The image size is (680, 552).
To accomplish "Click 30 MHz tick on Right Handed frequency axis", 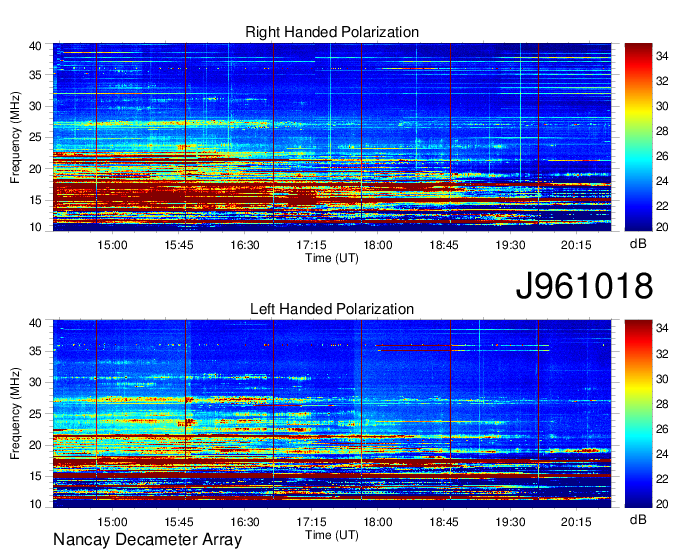I will (x=36, y=106).
